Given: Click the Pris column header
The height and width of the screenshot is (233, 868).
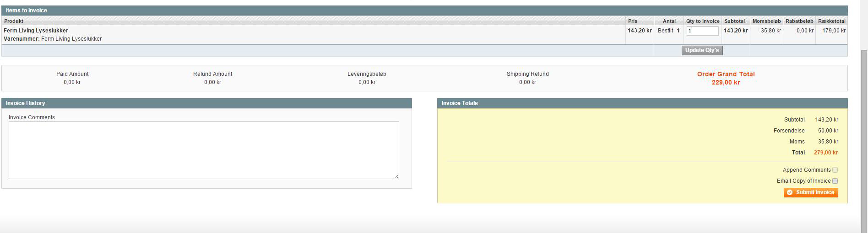Looking at the screenshot, I should (x=633, y=21).
